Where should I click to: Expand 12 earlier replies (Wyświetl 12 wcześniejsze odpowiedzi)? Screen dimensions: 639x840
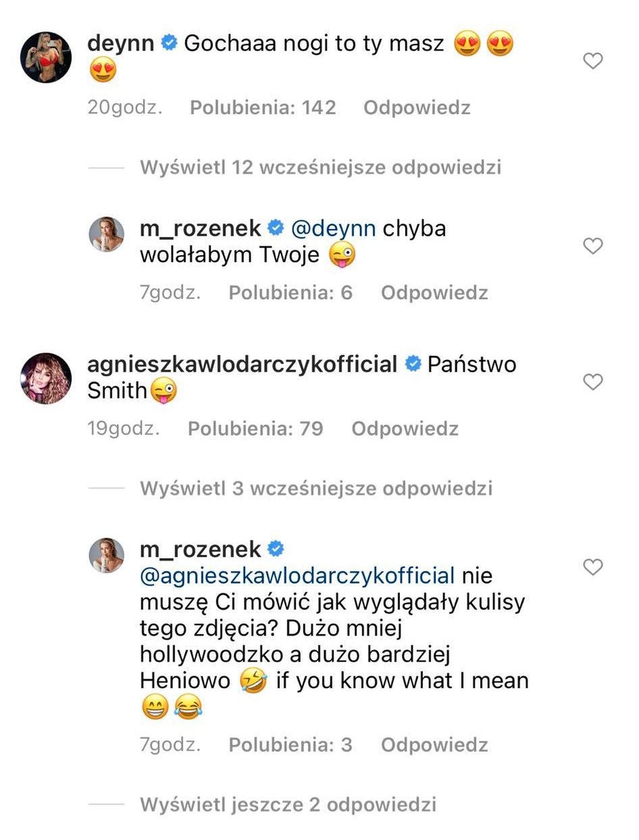coord(320,167)
